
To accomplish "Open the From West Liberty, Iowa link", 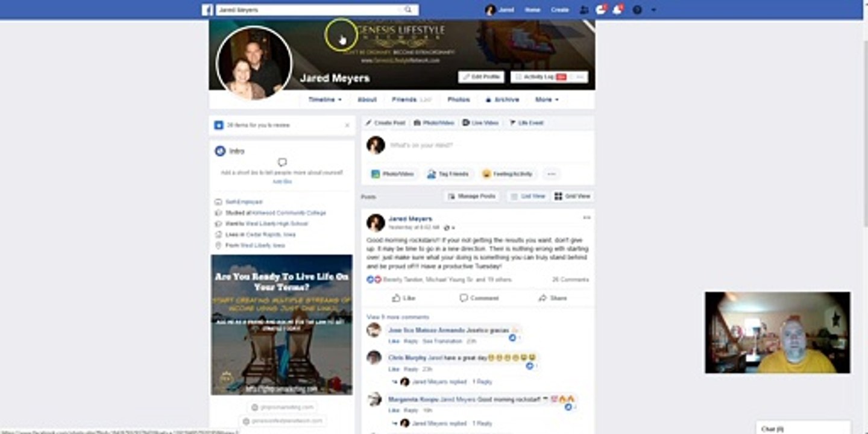I will [263, 245].
